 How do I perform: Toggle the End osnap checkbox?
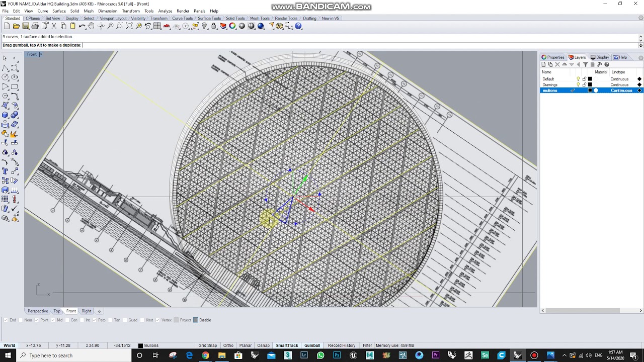click(x=6, y=320)
